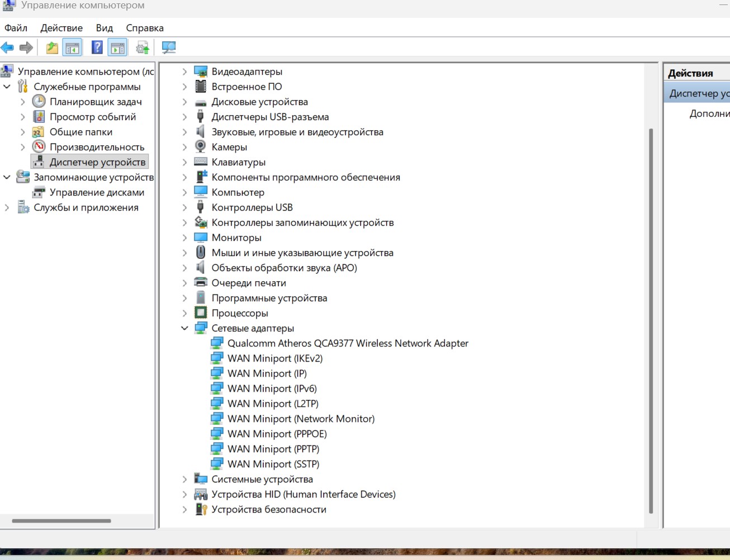Open the Справка menu
The width and height of the screenshot is (730, 560).
(145, 28)
